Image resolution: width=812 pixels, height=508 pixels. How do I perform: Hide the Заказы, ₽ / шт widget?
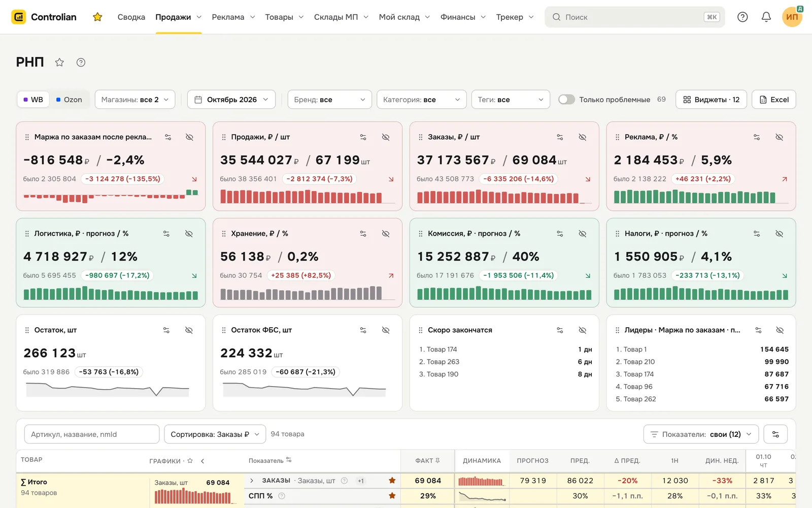[583, 137]
